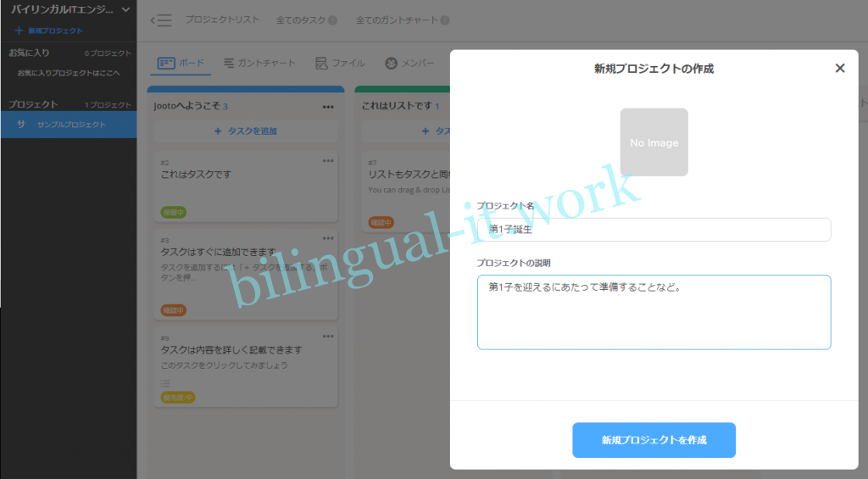This screenshot has width=868, height=479.
Task: Close the 新規プロジェクトの作成 dialog
Action: 840,69
